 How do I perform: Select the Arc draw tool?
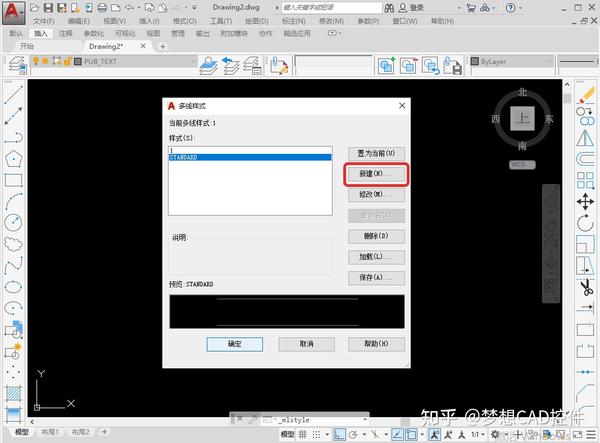14,202
